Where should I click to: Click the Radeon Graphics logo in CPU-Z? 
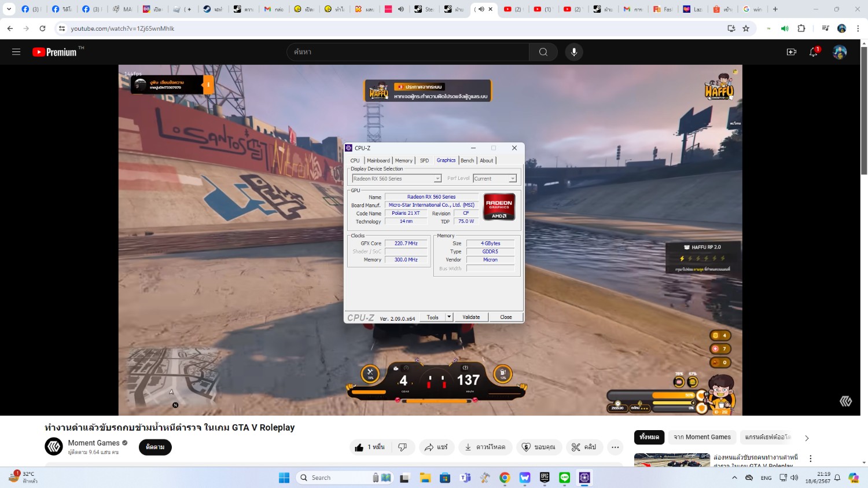coord(499,207)
